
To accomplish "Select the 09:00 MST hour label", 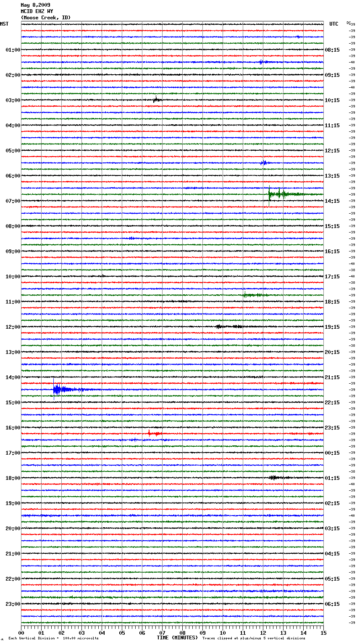I will pos(13,251).
